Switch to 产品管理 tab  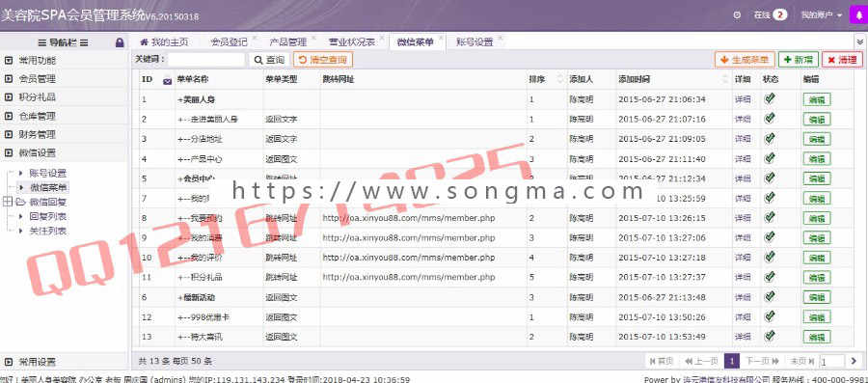[287, 42]
